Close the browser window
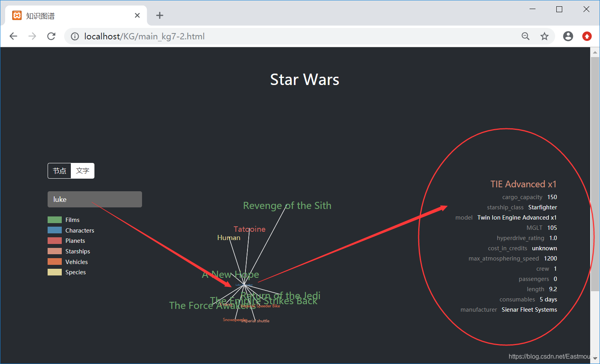The width and height of the screenshot is (600, 364). click(586, 9)
